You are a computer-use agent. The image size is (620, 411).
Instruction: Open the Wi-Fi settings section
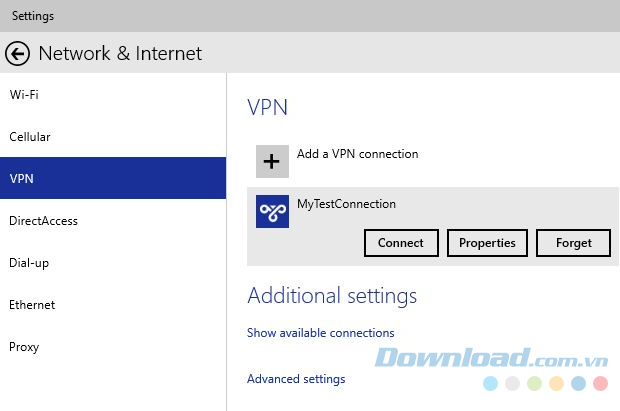24,95
